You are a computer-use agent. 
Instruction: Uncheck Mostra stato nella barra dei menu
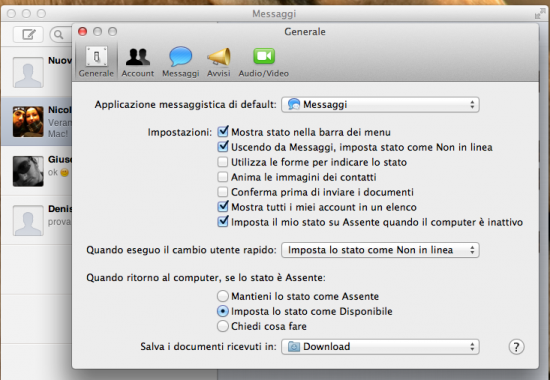tap(223, 132)
